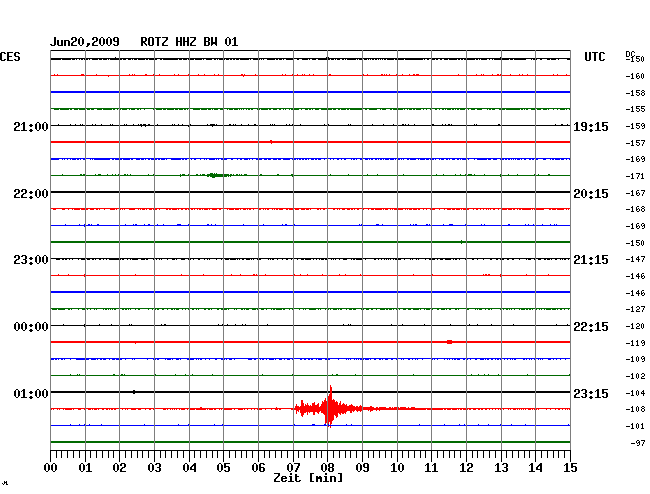The height and width of the screenshot is (494, 650).
Task: Click the DC offset value -160
Action: (635, 76)
